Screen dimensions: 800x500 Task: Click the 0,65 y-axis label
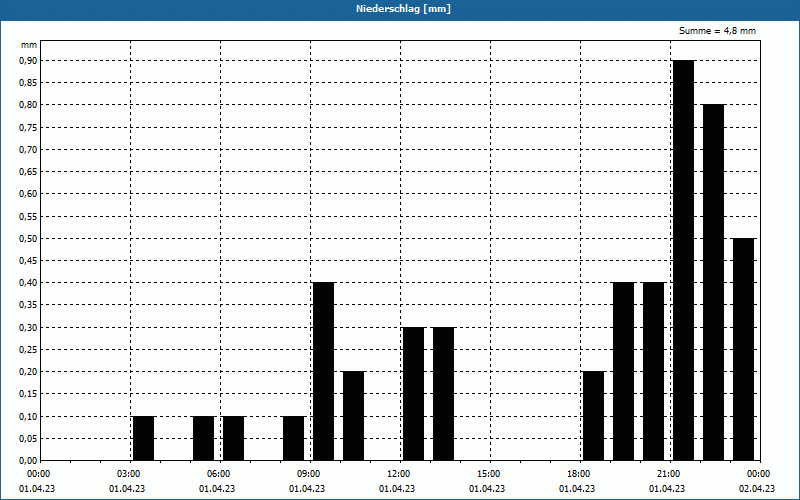28,172
